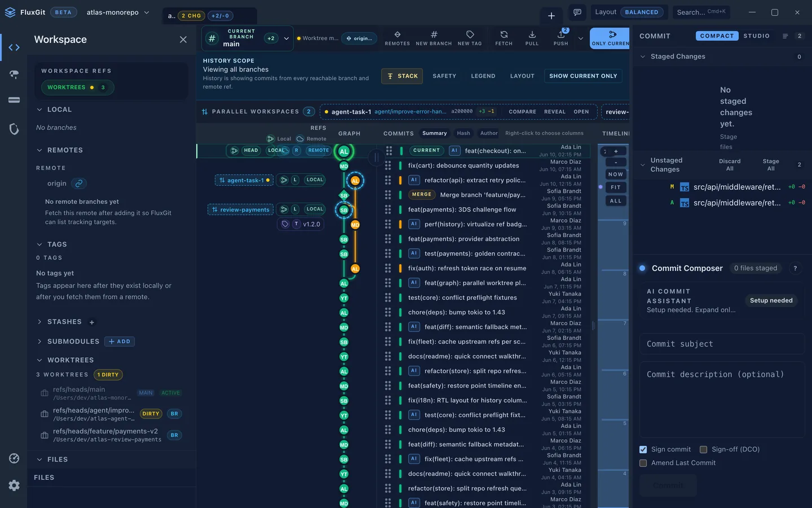Image resolution: width=812 pixels, height=508 pixels.
Task: Click the origin remote link icon
Action: point(79,183)
